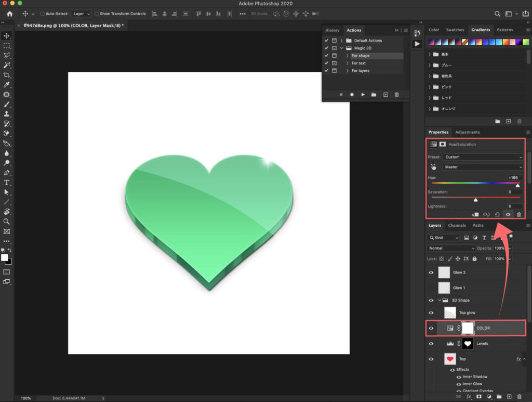Viewport: 532px width, 402px height.
Task: Switch to the Swatches tab
Action: [x=455, y=30]
